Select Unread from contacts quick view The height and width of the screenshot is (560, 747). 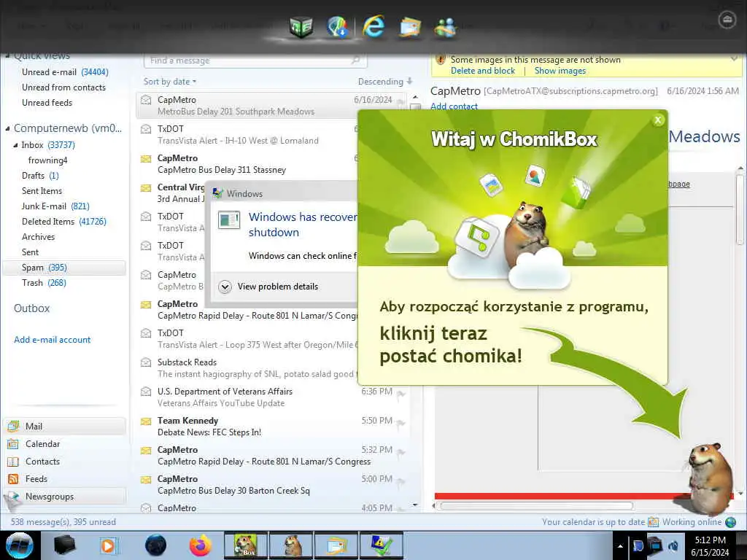tap(64, 87)
